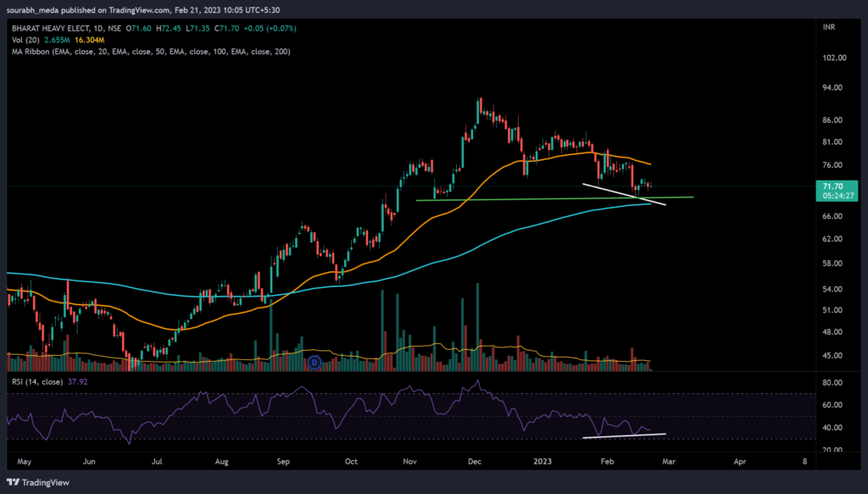
Task: Click the Jul label on time axis
Action: [x=157, y=461]
